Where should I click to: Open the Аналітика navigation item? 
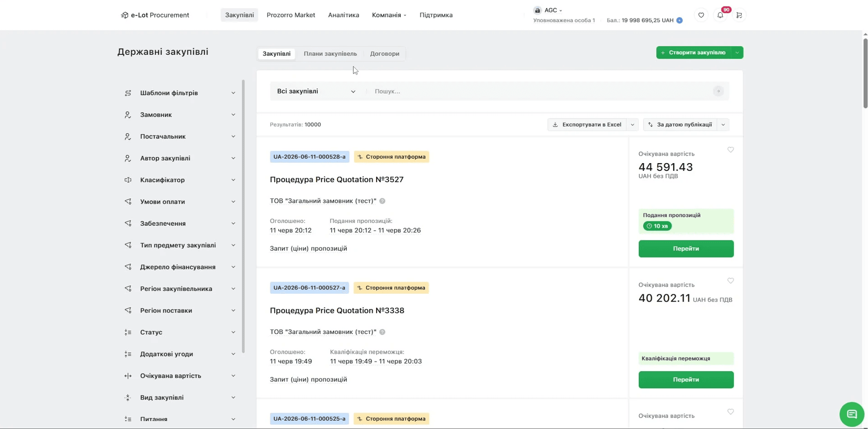tap(343, 15)
